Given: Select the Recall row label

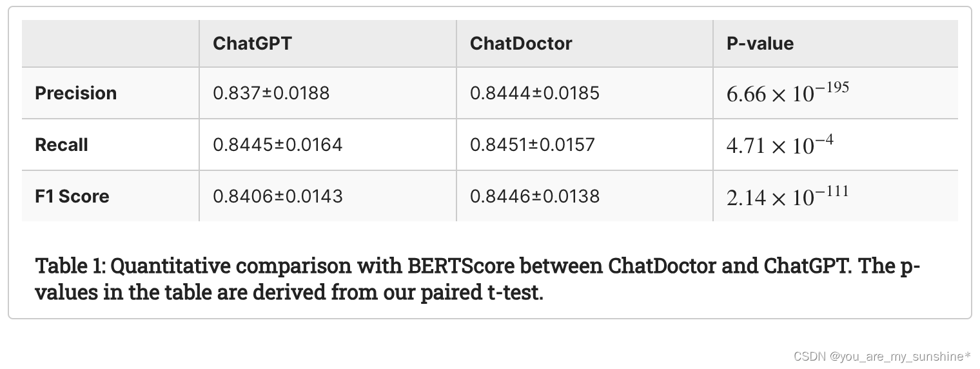Looking at the screenshot, I should (x=61, y=145).
